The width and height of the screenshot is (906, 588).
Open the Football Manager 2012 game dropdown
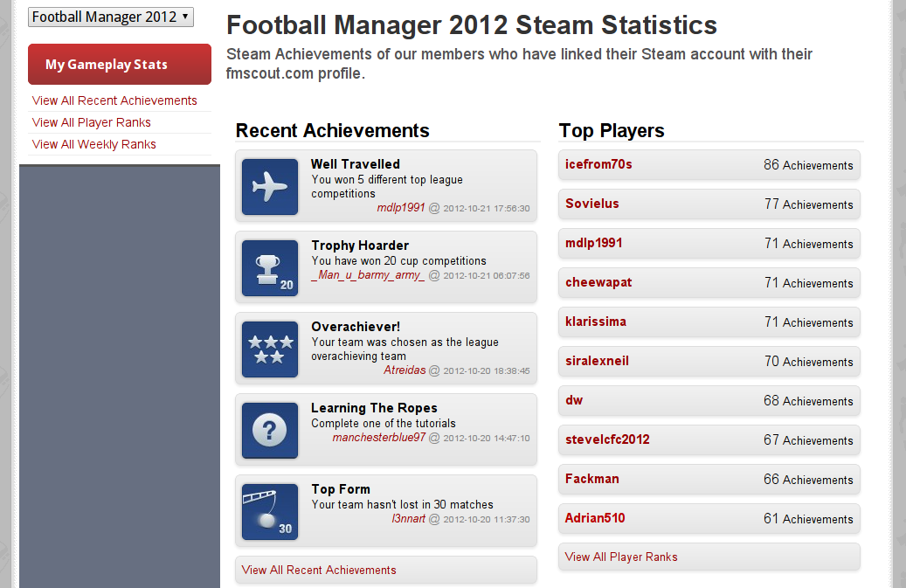click(x=111, y=17)
